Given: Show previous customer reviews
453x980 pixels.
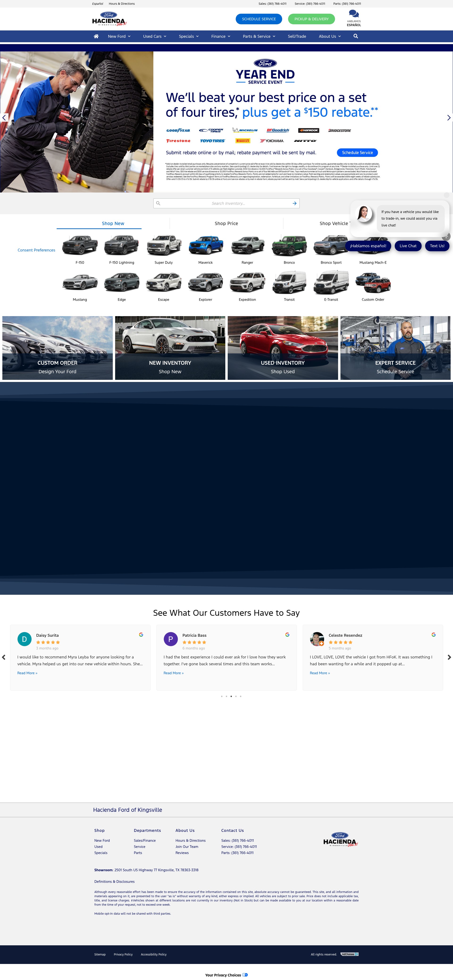Looking at the screenshot, I should coord(4,657).
